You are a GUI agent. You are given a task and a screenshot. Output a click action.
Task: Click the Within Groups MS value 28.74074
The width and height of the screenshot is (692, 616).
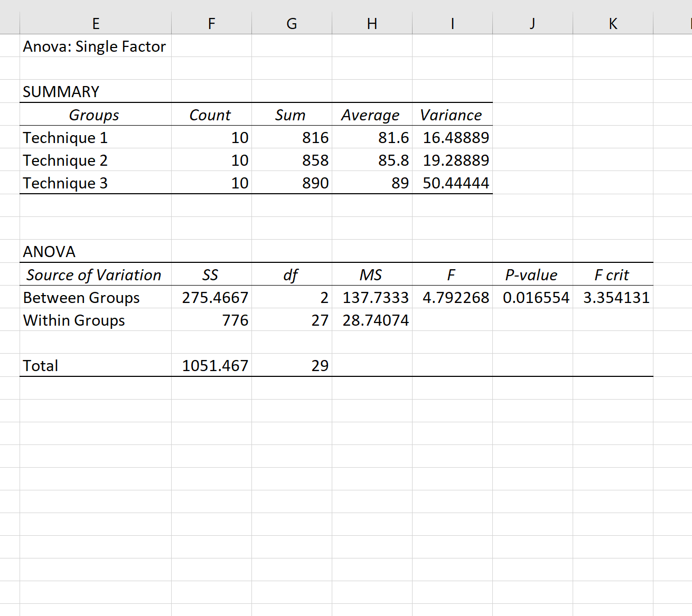372,320
